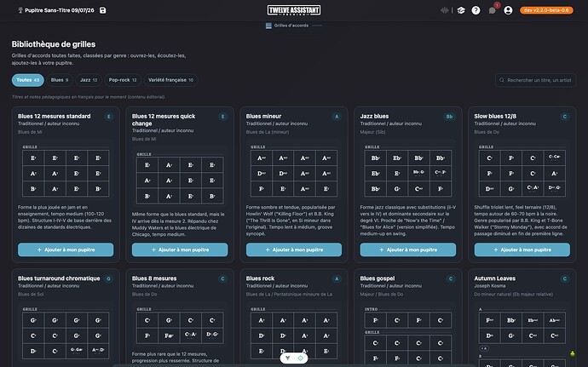Click the Rechercher un titre search field
This screenshot has width=588, height=367.
point(535,80)
